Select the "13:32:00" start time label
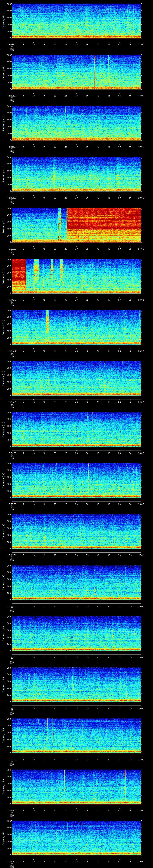This screenshot has width=153, height=868. tap(12, 861)
